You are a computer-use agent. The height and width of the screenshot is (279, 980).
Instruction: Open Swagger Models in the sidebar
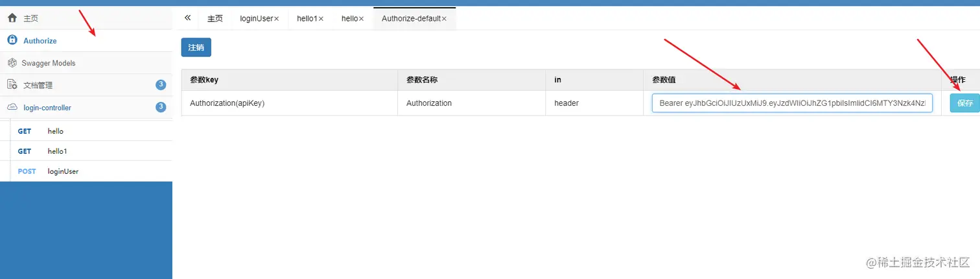point(86,63)
